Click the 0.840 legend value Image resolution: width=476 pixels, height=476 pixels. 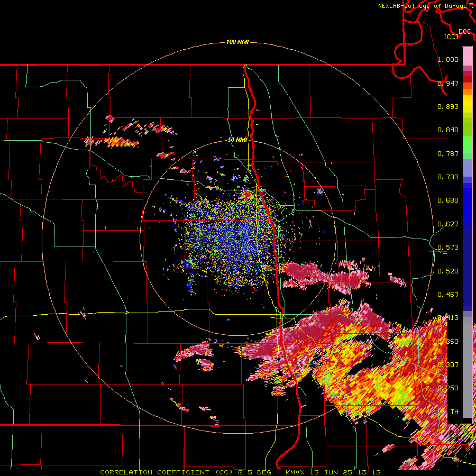click(448, 130)
